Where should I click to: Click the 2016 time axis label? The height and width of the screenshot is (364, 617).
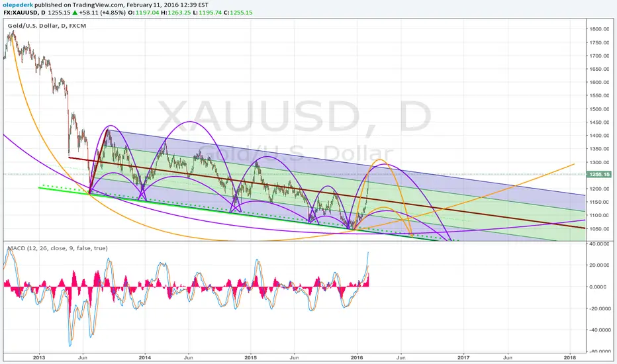point(357,357)
